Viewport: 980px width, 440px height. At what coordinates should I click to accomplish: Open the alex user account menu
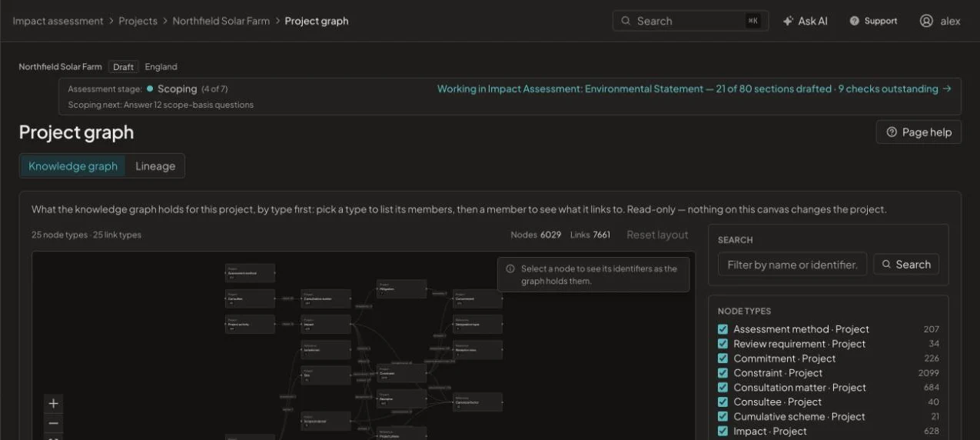(940, 21)
